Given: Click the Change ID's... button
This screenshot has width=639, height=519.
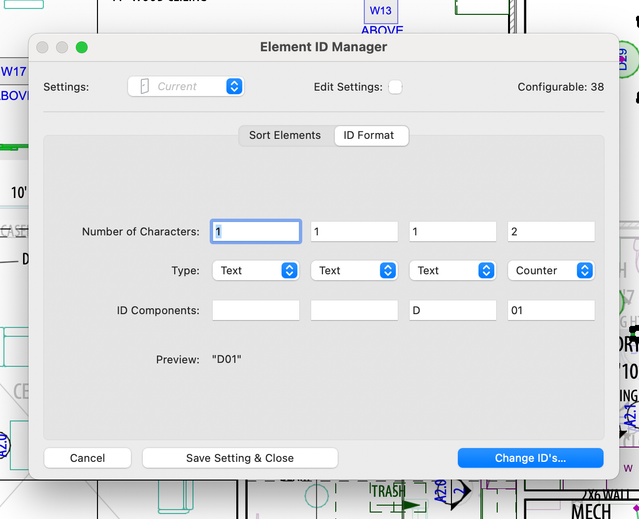Looking at the screenshot, I should coord(530,458).
